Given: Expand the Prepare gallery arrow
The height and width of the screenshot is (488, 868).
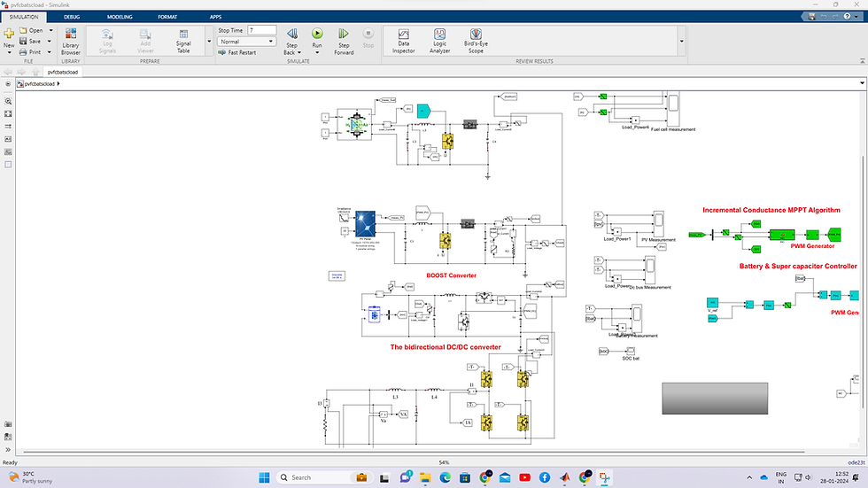Looking at the screenshot, I should (x=209, y=41).
